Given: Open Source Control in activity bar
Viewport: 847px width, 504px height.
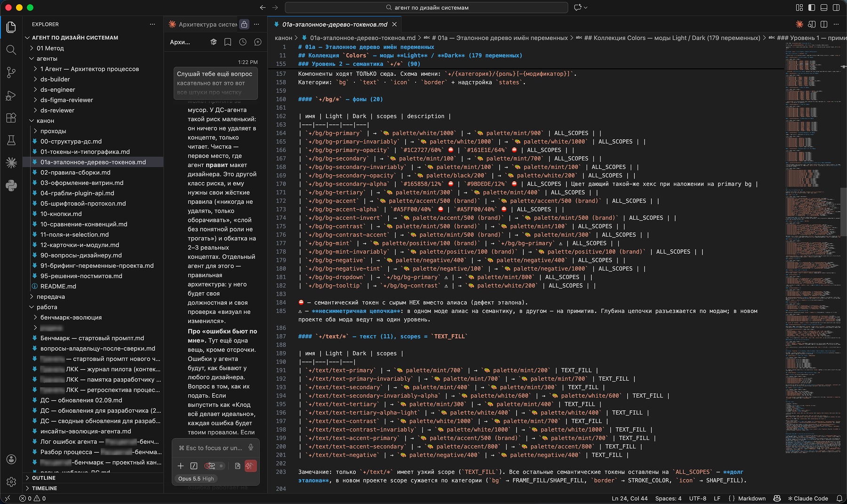Looking at the screenshot, I should 11,72.
